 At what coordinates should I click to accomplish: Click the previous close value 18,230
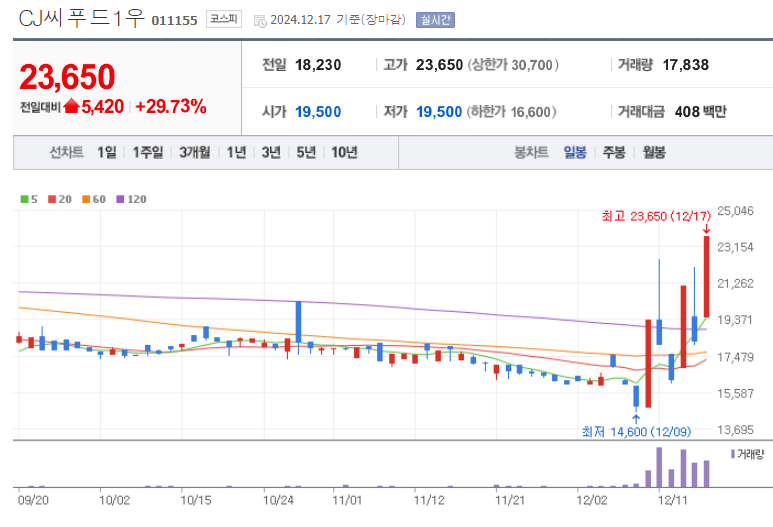[318, 65]
